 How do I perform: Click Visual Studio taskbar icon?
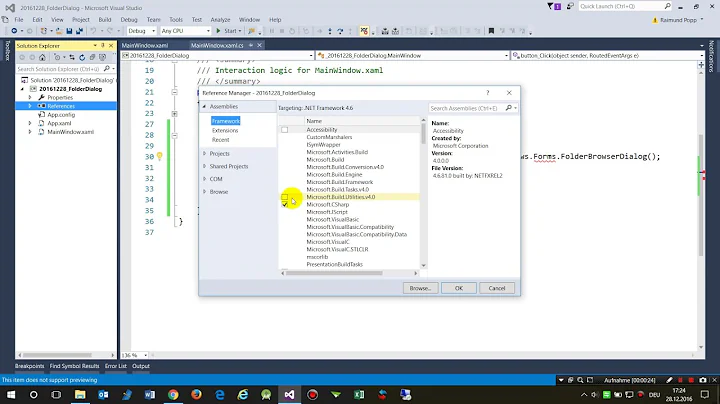(289, 394)
